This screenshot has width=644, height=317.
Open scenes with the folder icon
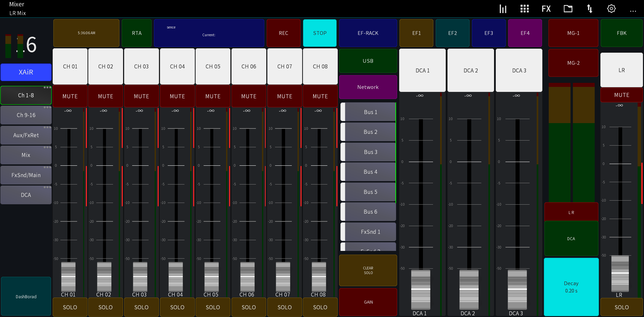coord(568,9)
